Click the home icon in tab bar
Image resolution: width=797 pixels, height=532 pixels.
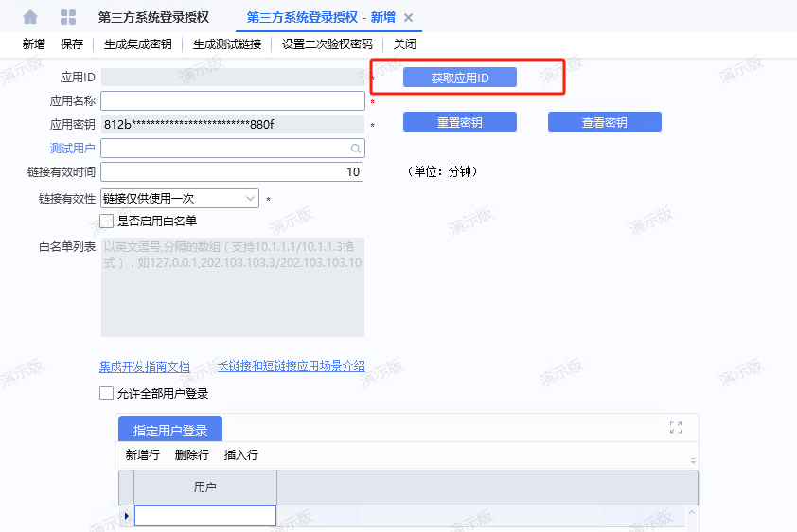[x=30, y=17]
